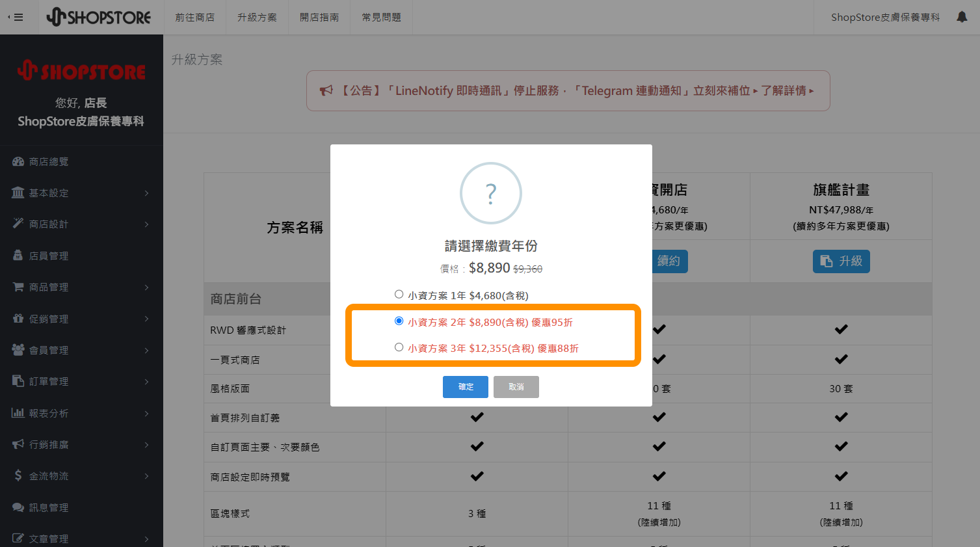Select 小資方案 3年 $12,355 radio option
Image resolution: width=980 pixels, height=547 pixels.
399,347
